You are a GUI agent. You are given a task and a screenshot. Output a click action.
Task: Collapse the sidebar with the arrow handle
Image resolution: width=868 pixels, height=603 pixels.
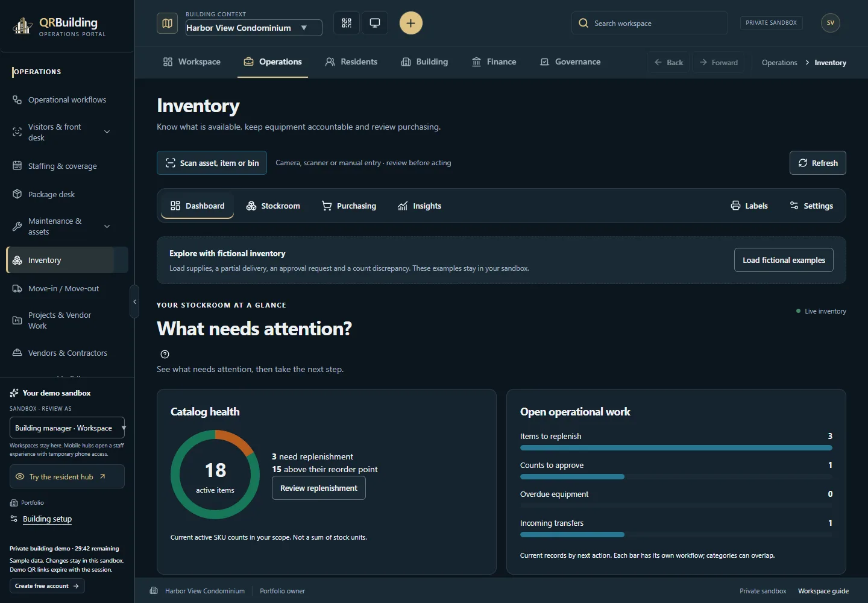click(134, 301)
